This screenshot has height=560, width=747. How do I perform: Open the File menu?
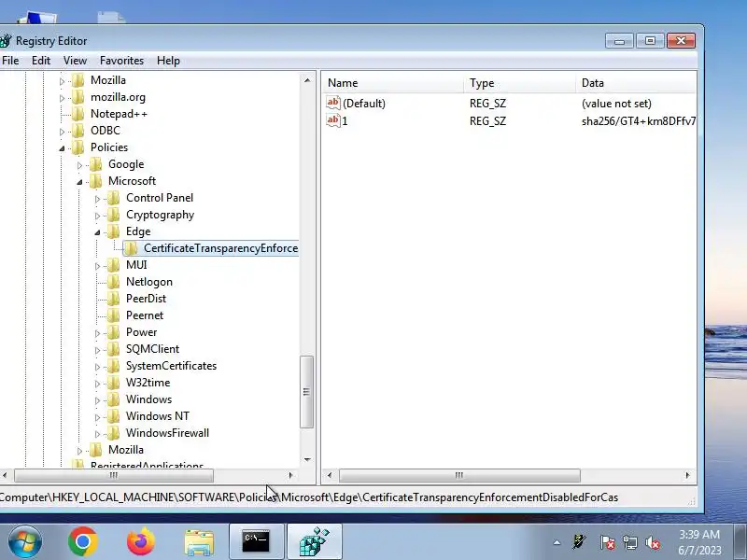point(10,61)
